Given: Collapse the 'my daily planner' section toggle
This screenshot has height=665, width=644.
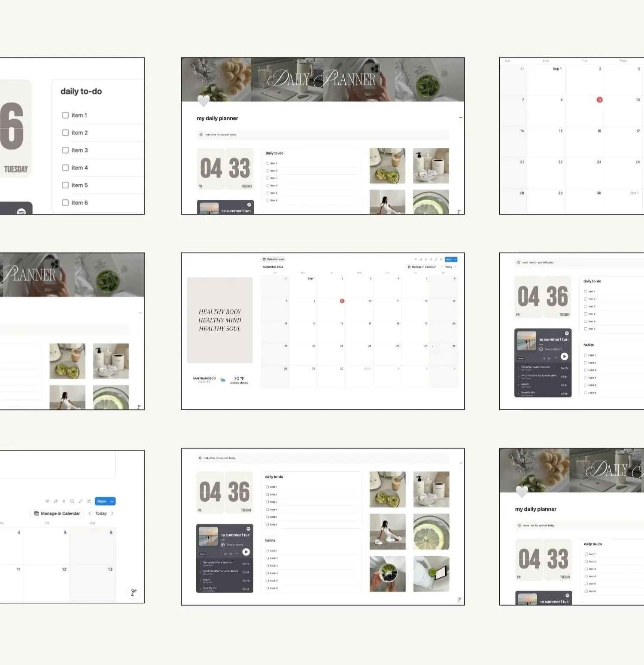Looking at the screenshot, I should click(x=460, y=118).
